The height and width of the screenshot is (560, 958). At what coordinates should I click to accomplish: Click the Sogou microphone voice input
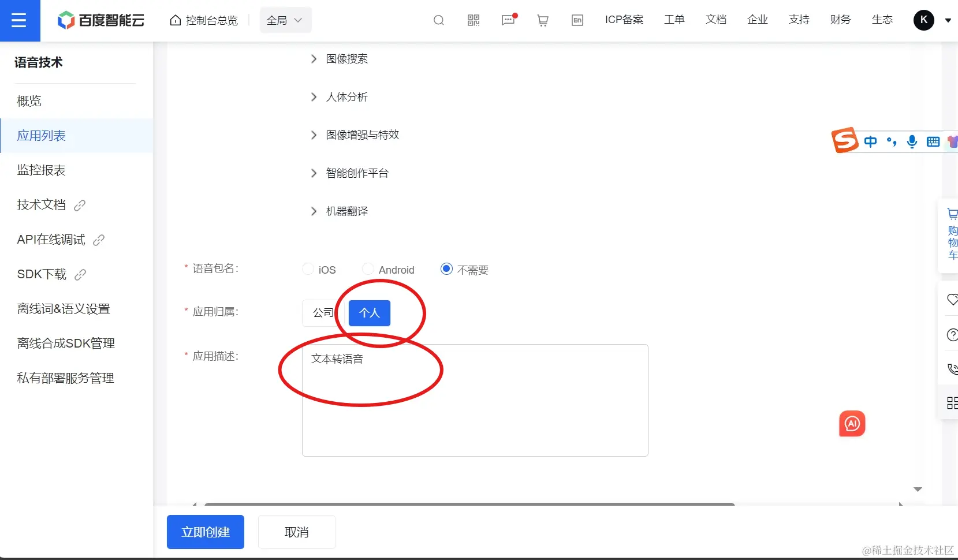coord(912,141)
